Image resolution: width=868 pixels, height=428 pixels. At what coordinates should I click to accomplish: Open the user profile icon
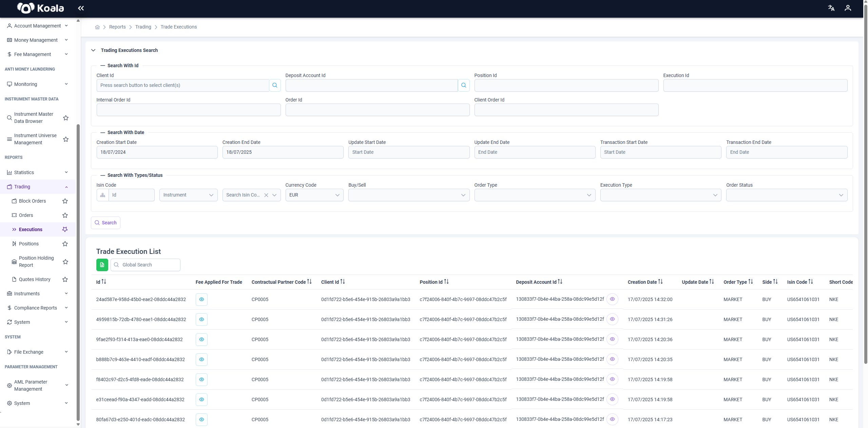pos(848,8)
